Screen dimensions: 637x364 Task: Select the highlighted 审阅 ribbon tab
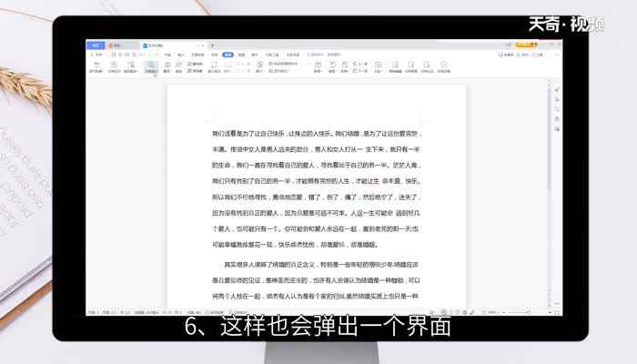[227, 55]
